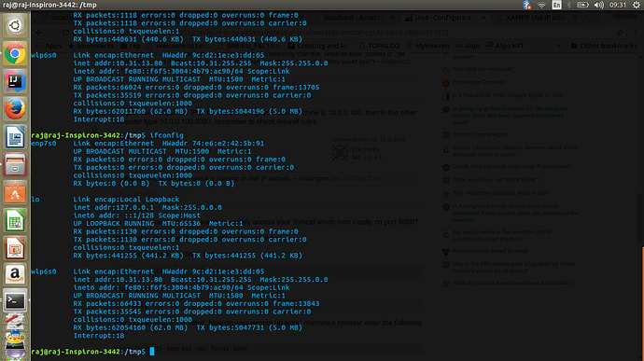Select the Terminal icon in the dock
This screenshot has height=361, width=644.
[15, 301]
